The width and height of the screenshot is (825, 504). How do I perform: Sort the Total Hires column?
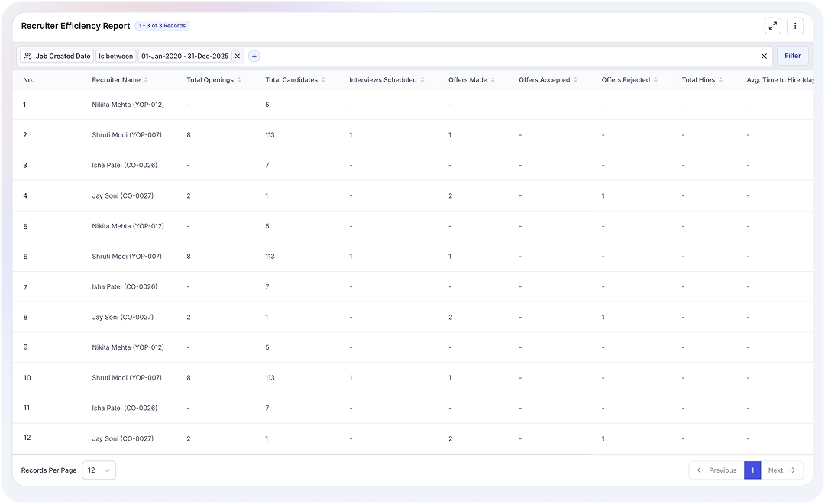(720, 79)
